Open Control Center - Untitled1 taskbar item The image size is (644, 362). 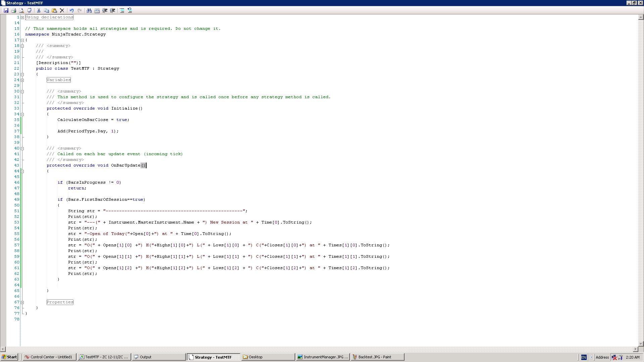coord(49,357)
